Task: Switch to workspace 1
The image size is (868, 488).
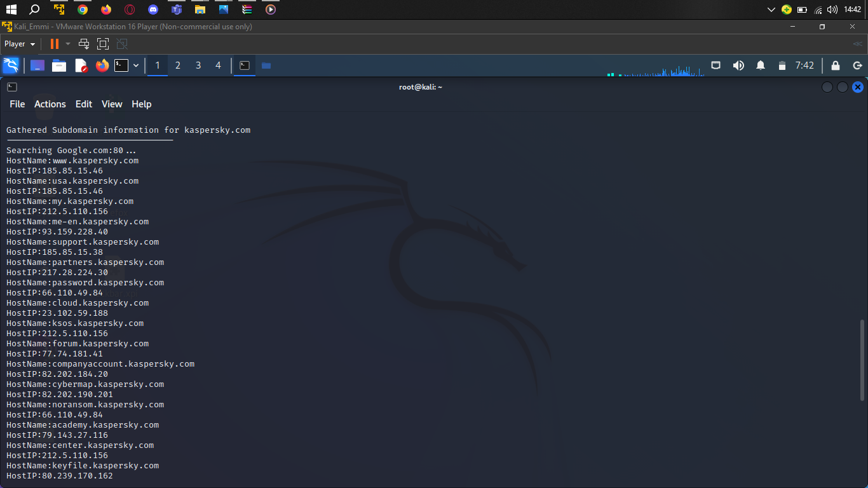Action: pyautogui.click(x=158, y=65)
